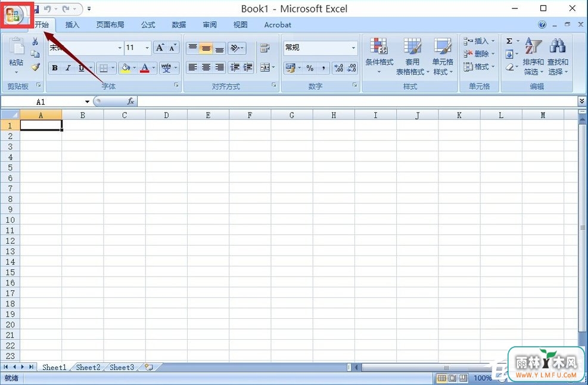The width and height of the screenshot is (588, 385).
Task: Click the insert function fx button
Action: click(130, 101)
